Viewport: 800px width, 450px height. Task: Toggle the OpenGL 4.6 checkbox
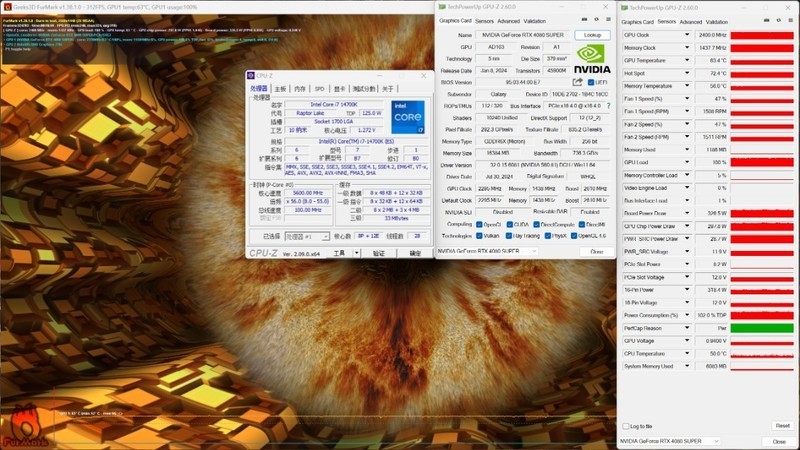coord(574,236)
